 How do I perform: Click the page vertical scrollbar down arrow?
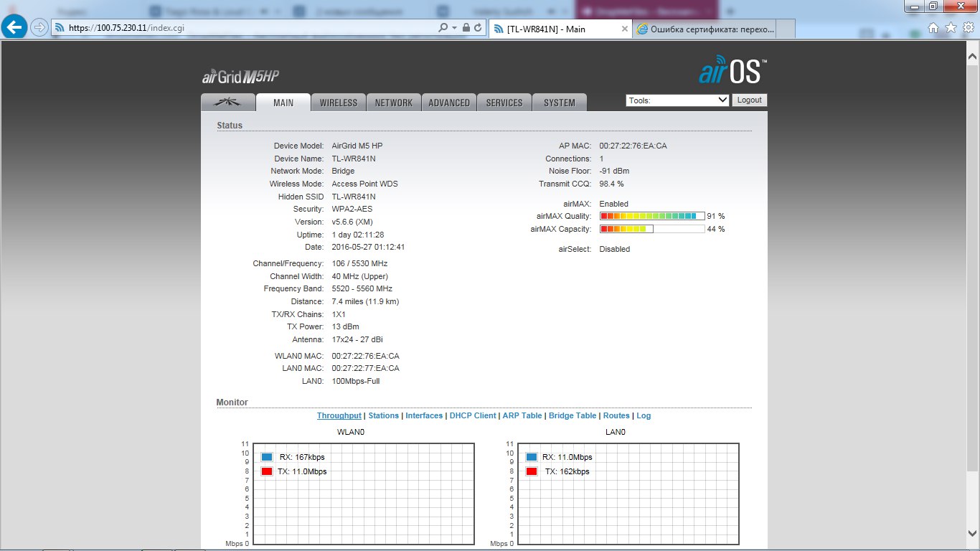974,534
